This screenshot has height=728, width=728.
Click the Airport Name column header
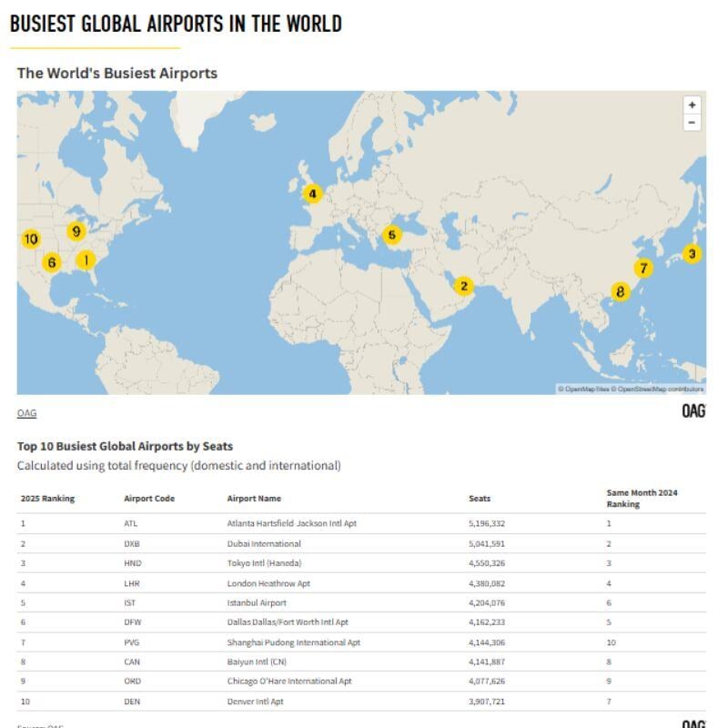tap(254, 499)
